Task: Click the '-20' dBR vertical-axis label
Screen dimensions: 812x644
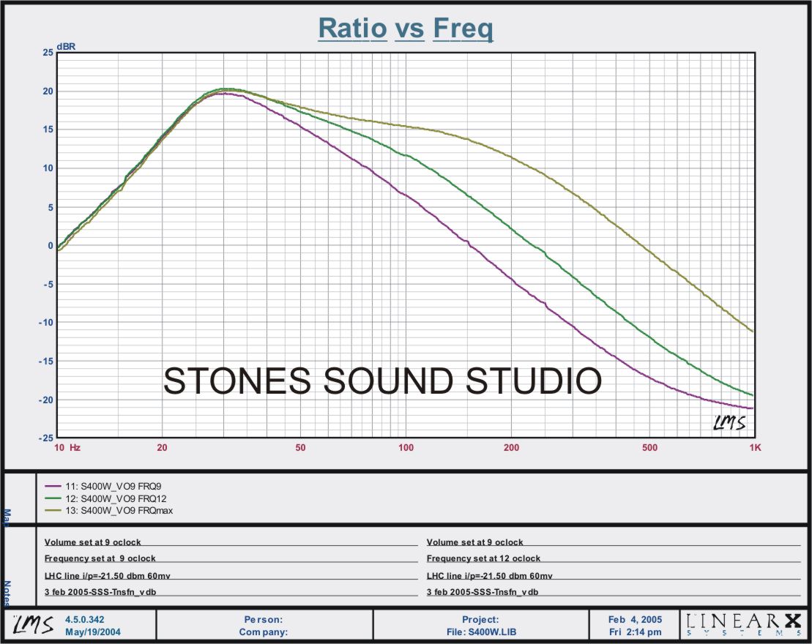Action: tap(45, 400)
